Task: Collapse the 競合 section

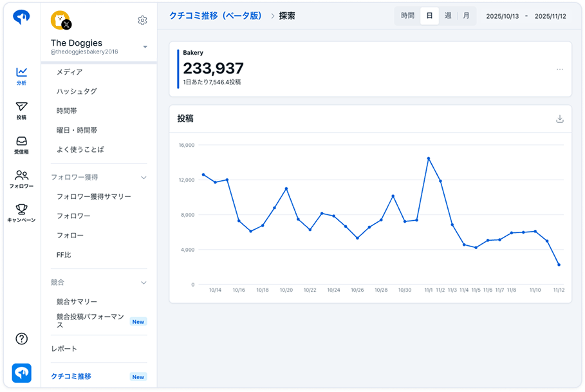Action: [x=144, y=283]
